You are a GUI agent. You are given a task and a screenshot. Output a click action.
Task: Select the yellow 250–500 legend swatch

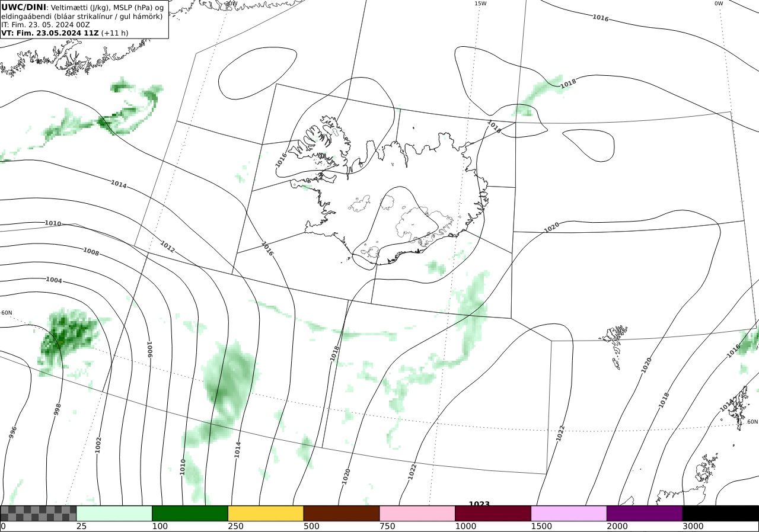[x=266, y=513]
